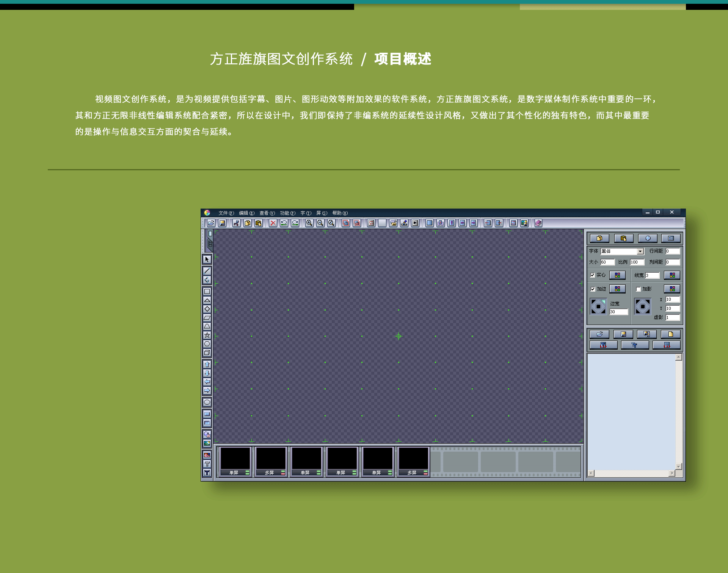Click lower panel open folder button
The height and width of the screenshot is (573, 728).
click(x=599, y=334)
